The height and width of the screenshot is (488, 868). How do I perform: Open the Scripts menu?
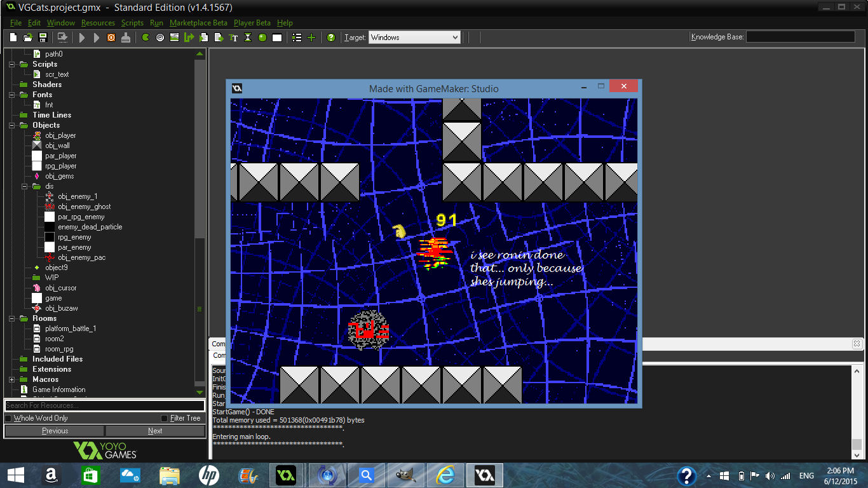point(132,23)
